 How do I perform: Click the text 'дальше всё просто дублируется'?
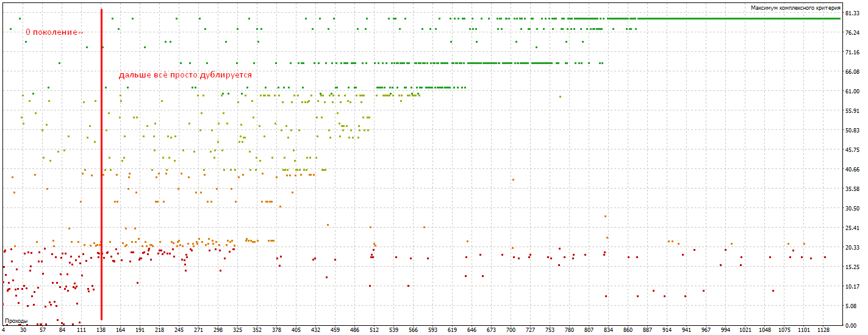(x=185, y=74)
